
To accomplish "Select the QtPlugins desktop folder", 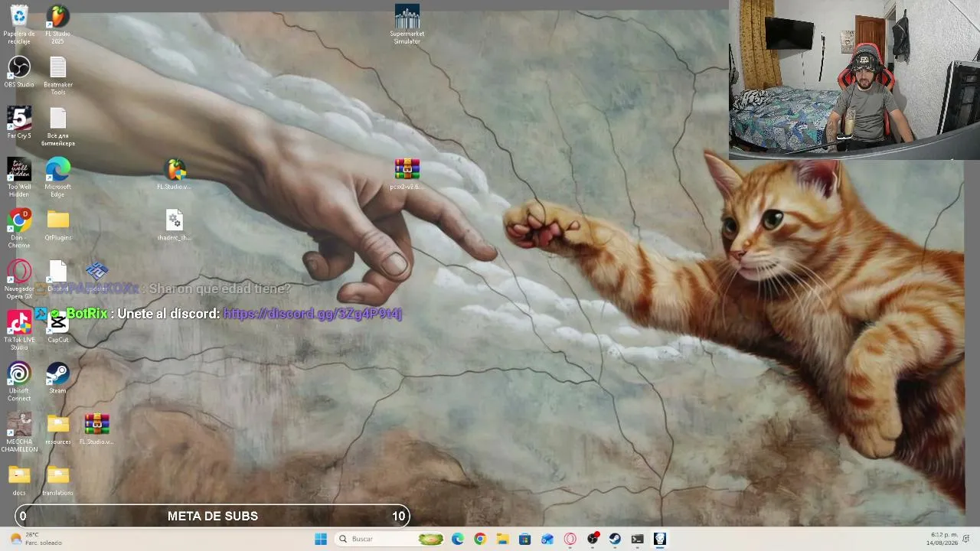I will point(58,225).
